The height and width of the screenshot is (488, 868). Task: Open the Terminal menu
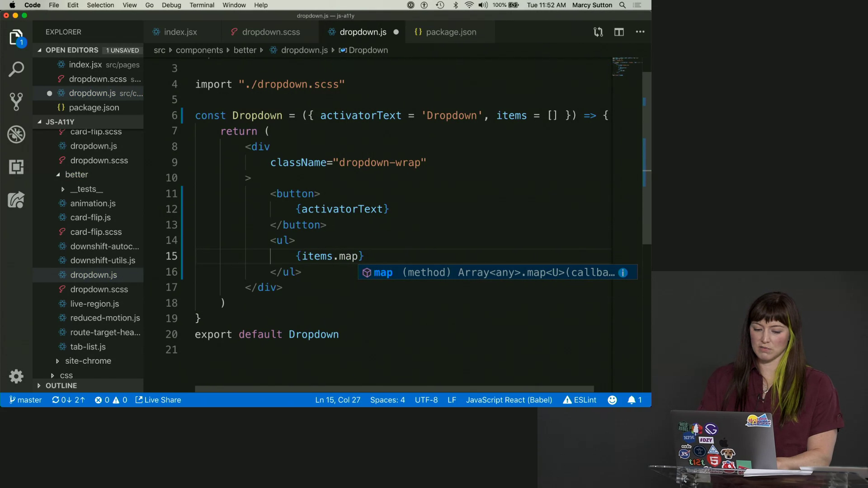[202, 5]
